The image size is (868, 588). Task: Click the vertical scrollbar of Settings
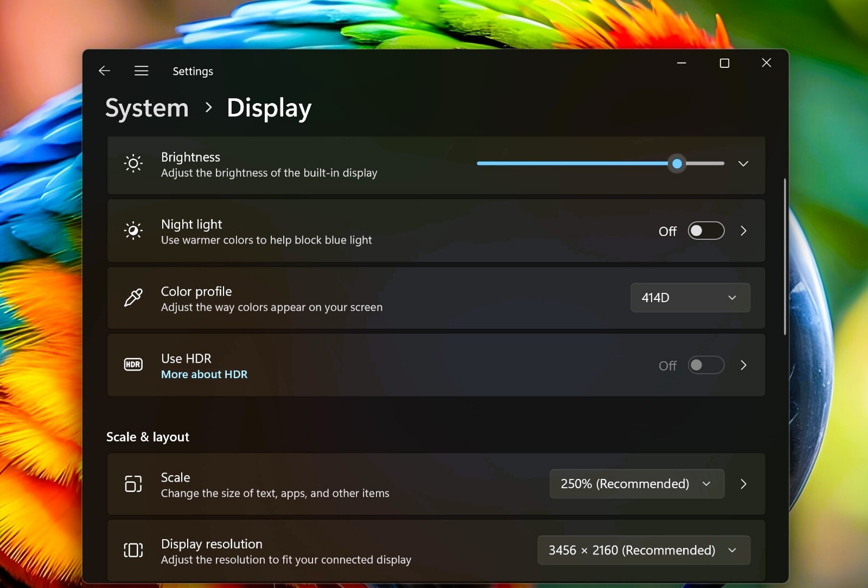pyautogui.click(x=784, y=256)
